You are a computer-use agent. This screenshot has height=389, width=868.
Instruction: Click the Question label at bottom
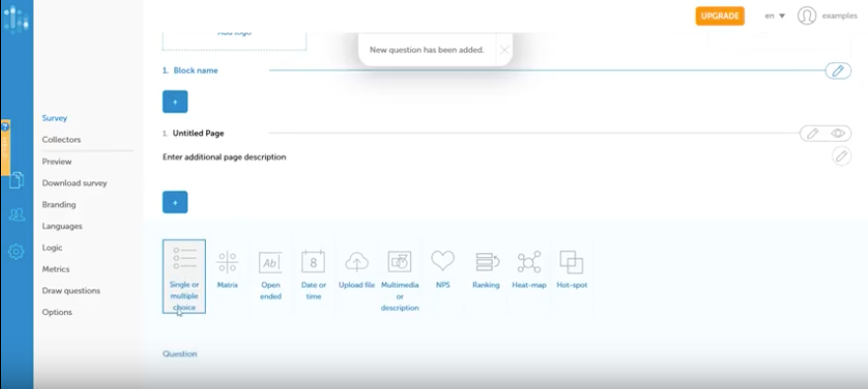pyautogui.click(x=179, y=354)
